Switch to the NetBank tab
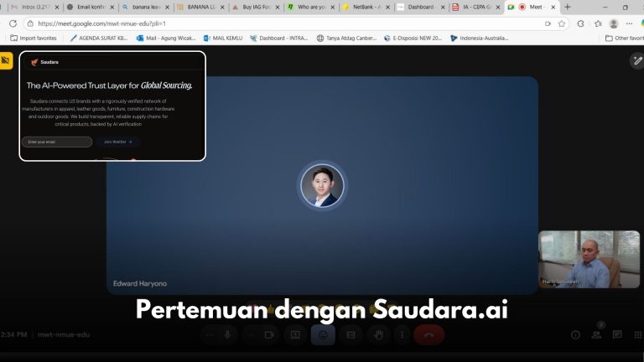Viewport: 644px width, 362px height. click(366, 7)
